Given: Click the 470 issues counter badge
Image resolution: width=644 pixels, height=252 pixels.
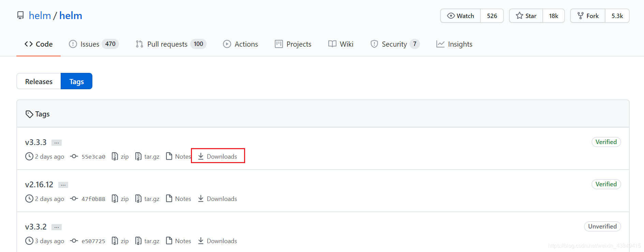Looking at the screenshot, I should pos(110,44).
